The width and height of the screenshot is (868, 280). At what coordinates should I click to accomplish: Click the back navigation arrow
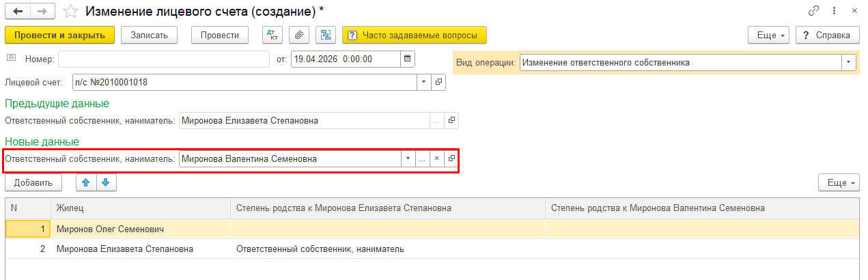pos(17,12)
